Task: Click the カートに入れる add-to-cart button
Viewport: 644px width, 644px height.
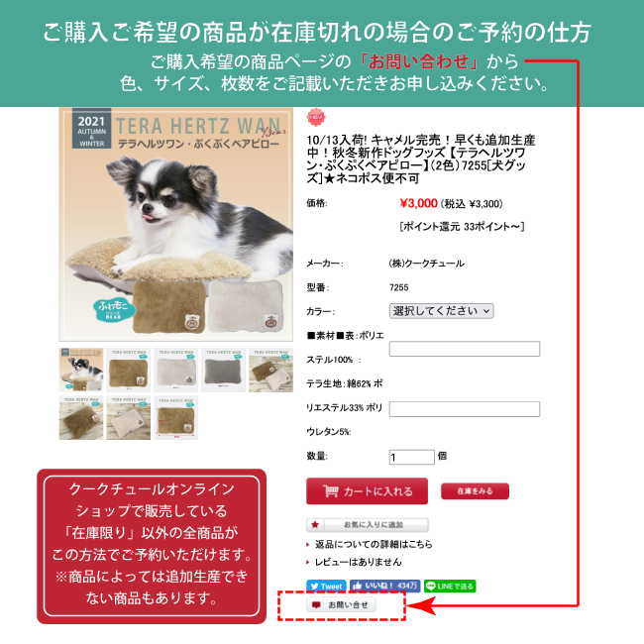Action: pos(367,490)
